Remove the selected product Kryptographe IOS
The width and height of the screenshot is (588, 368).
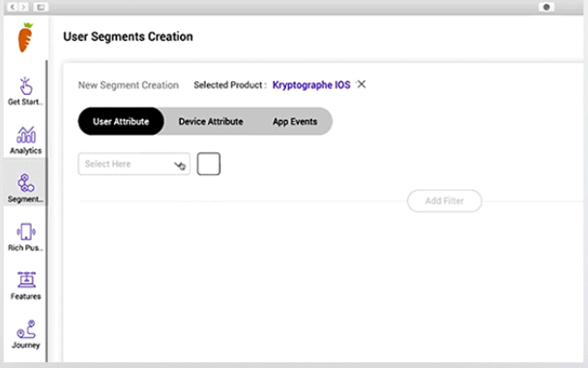coord(361,84)
